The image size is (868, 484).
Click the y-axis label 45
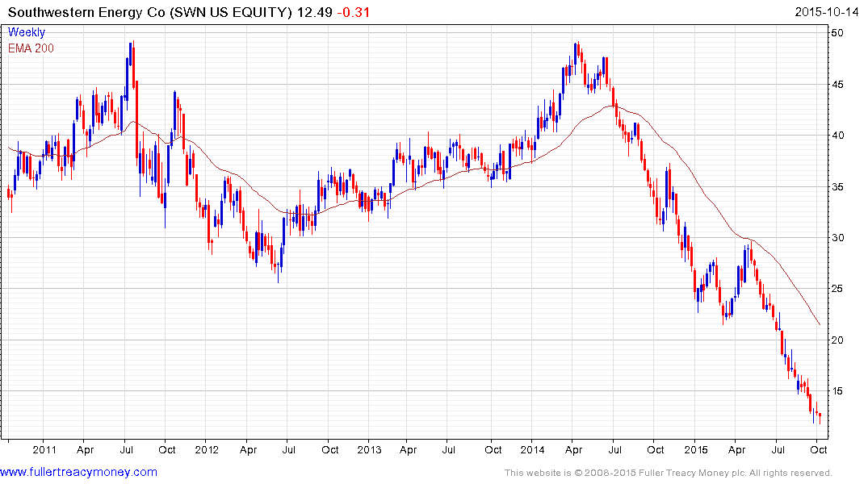[837, 85]
